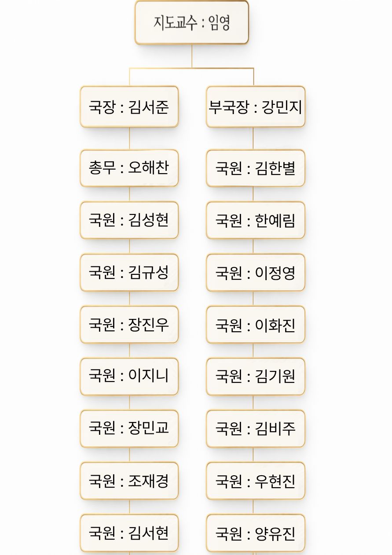Select the 국원 : 이화진 node
The width and height of the screenshot is (392, 555).
tap(255, 324)
